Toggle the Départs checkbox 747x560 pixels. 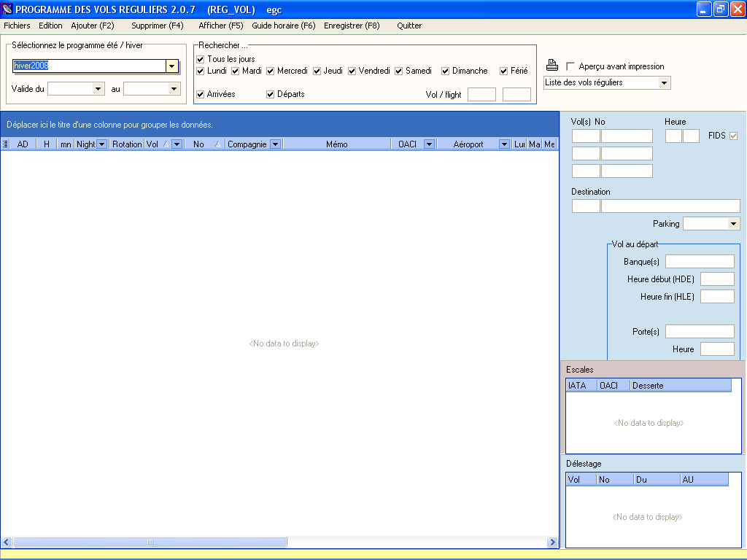point(271,94)
